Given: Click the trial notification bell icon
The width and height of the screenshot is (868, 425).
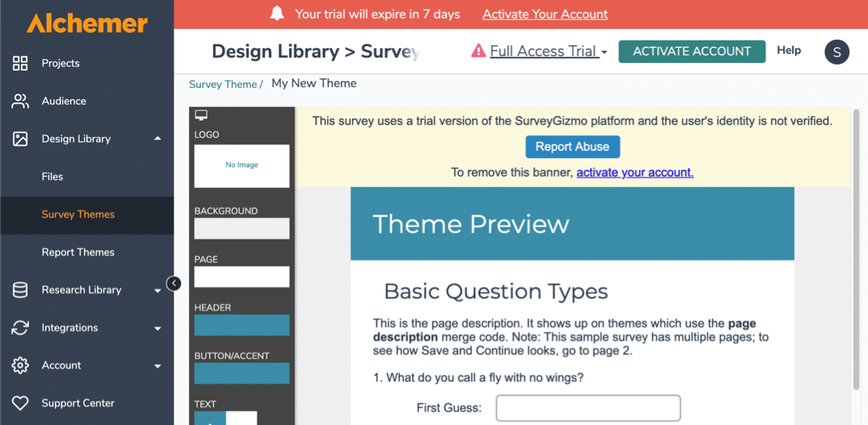Looking at the screenshot, I should tap(277, 14).
